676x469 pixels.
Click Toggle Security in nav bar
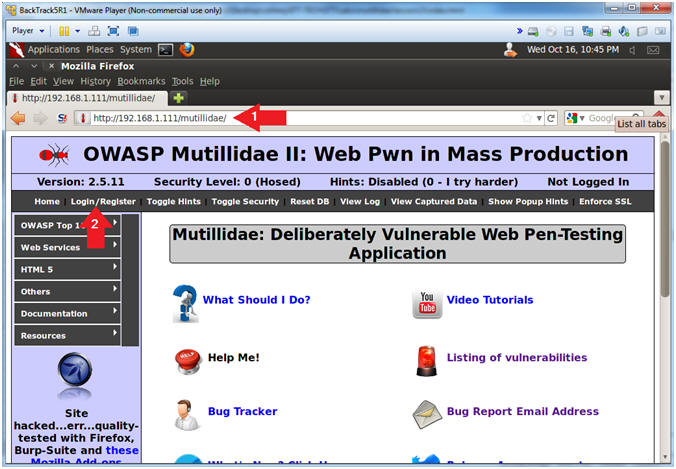(x=245, y=201)
